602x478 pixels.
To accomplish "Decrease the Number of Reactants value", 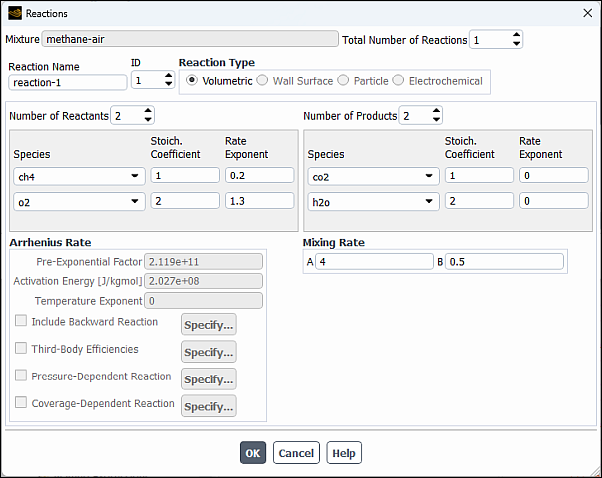I will (x=148, y=120).
